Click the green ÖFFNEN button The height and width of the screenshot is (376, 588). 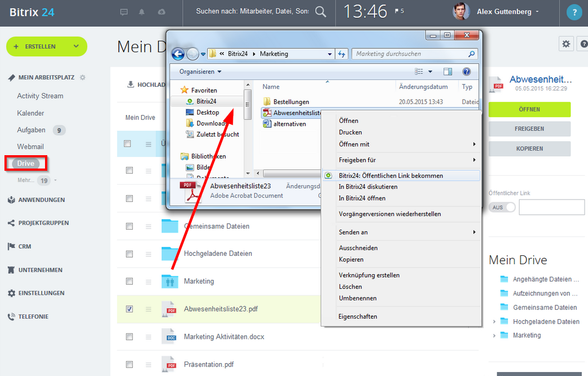pyautogui.click(x=529, y=110)
